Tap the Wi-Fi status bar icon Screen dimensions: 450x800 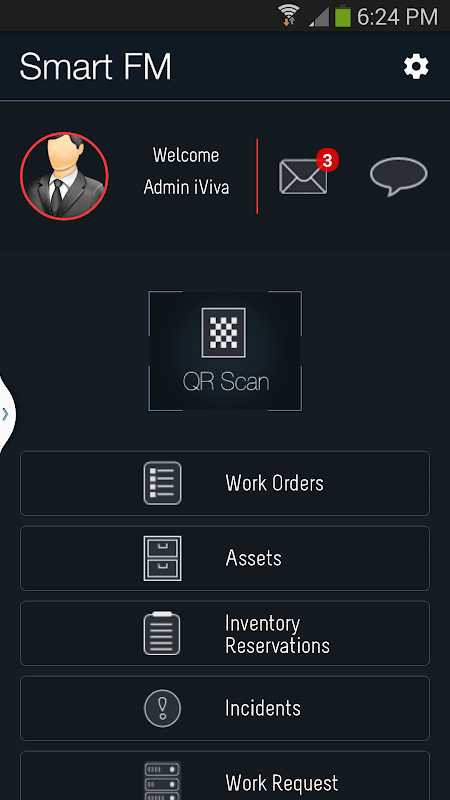click(291, 15)
